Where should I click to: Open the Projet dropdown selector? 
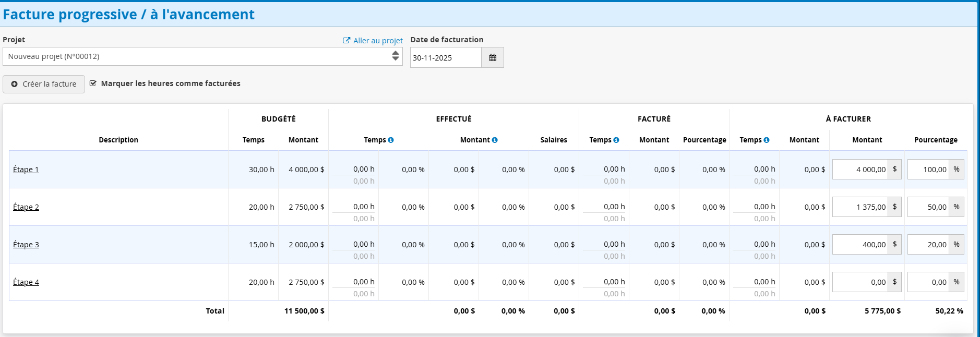(202, 56)
